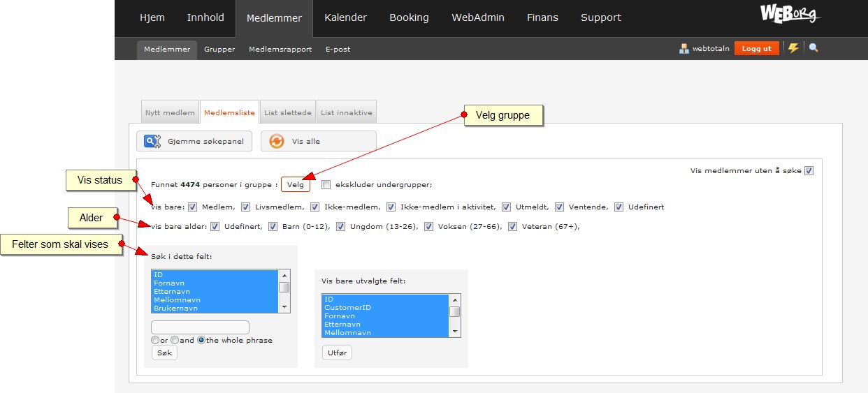The width and height of the screenshot is (868, 393).
Task: Select the 'or' radio button
Action: point(155,340)
